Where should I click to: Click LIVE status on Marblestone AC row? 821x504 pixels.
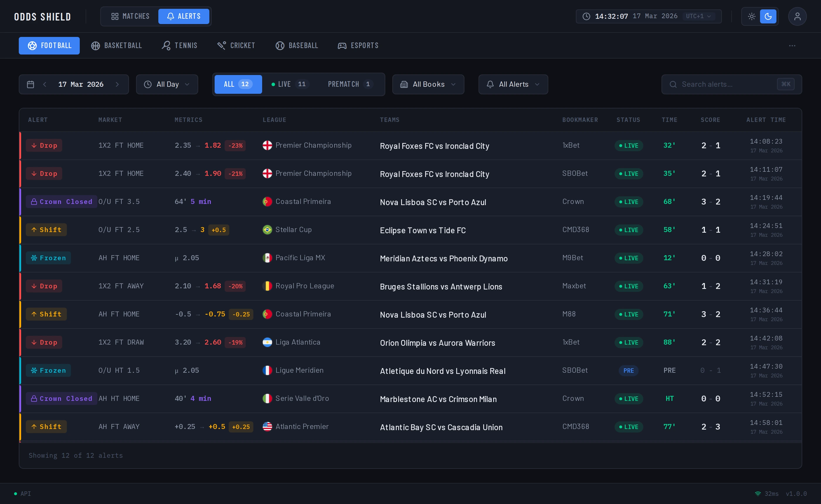point(629,399)
